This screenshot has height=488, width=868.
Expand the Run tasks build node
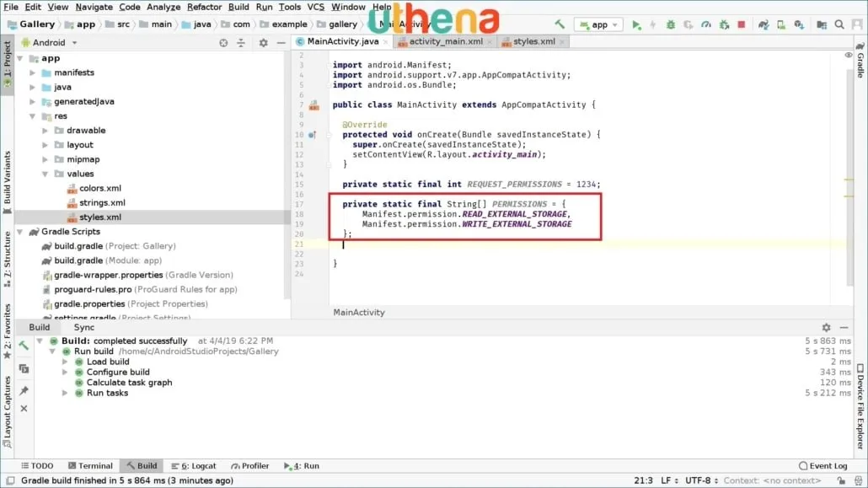65,393
